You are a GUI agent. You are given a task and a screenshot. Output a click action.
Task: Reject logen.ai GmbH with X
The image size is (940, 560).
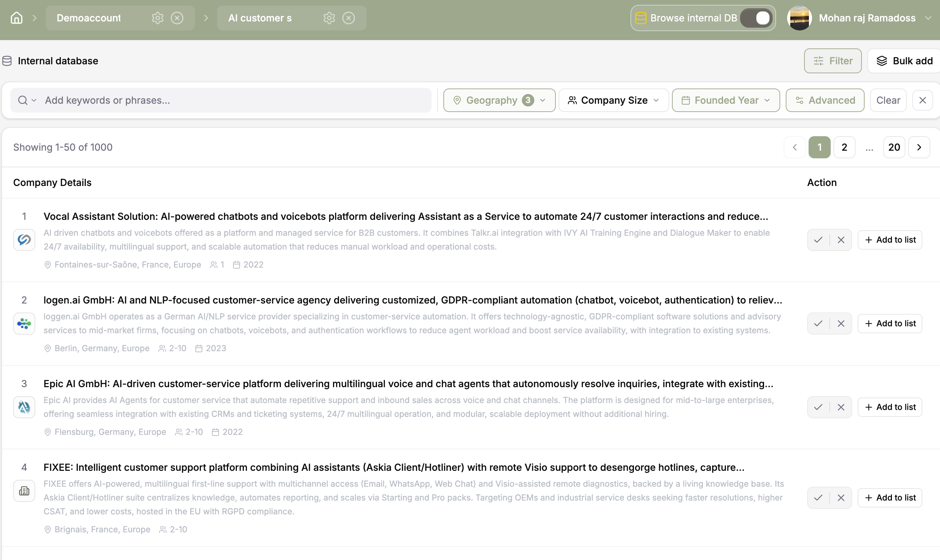point(841,324)
